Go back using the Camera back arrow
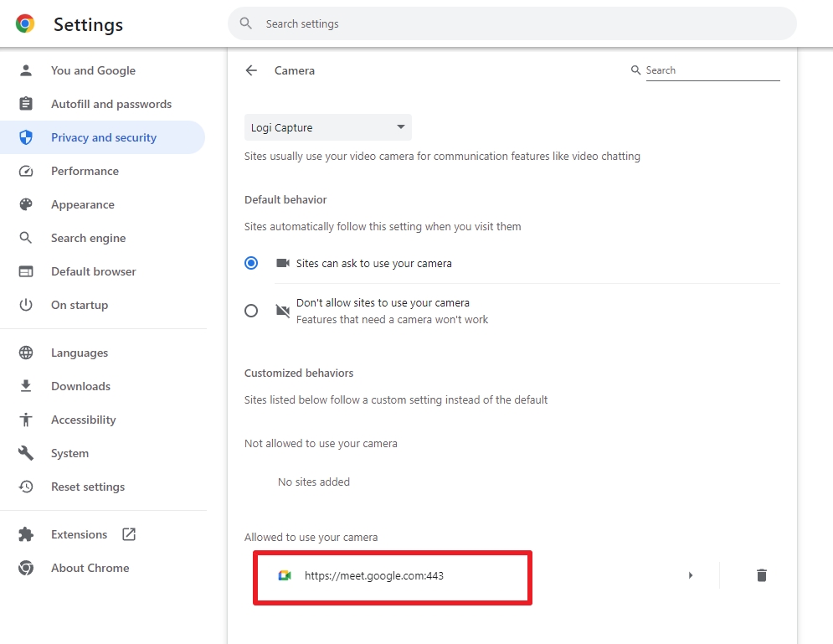Screen dimensions: 833x644 click(x=251, y=70)
